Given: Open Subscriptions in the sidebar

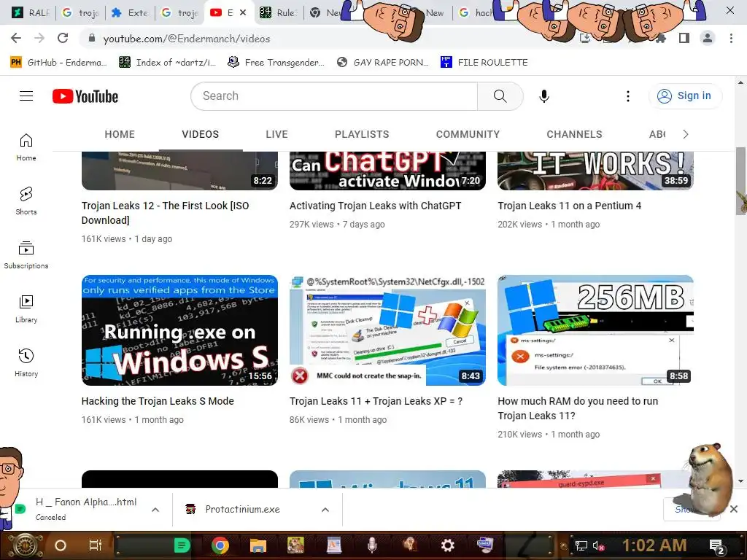Looking at the screenshot, I should click(26, 254).
